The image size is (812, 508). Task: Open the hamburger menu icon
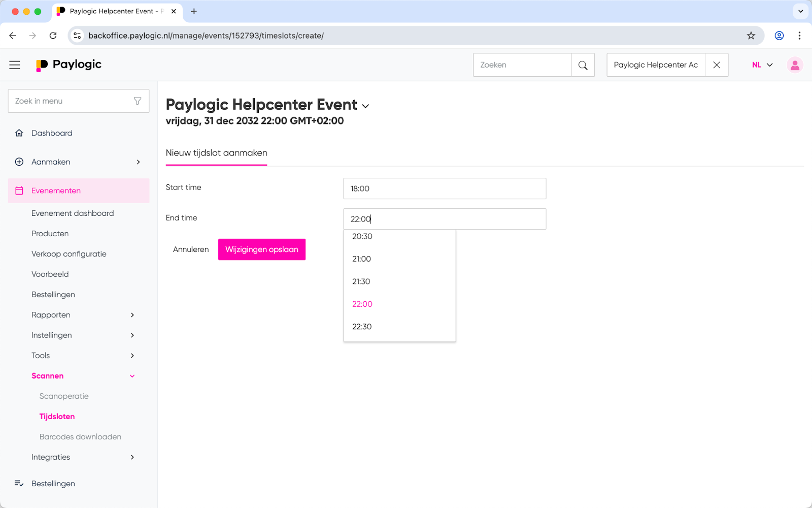(x=15, y=65)
